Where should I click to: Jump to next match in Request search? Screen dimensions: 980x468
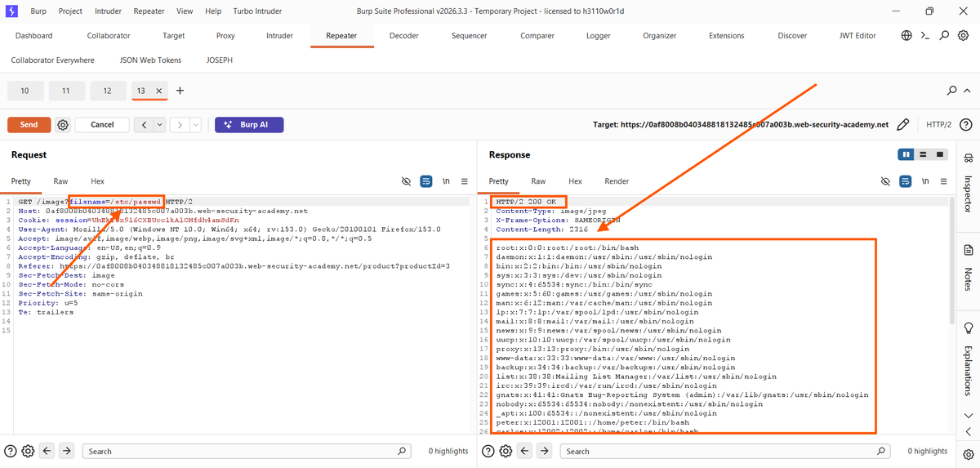pyautogui.click(x=67, y=451)
